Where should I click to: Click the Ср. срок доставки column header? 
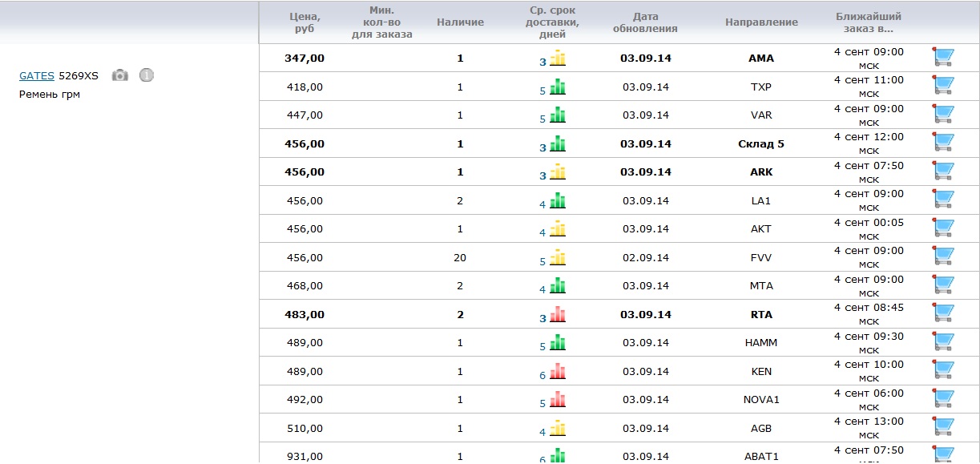click(551, 22)
